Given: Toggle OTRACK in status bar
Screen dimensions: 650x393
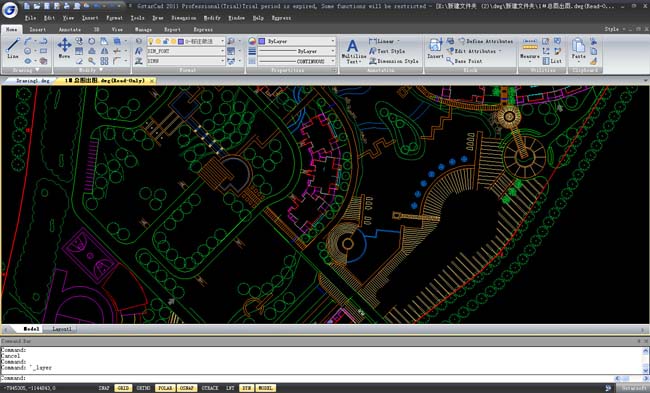Looking at the screenshot, I should click(210, 388).
